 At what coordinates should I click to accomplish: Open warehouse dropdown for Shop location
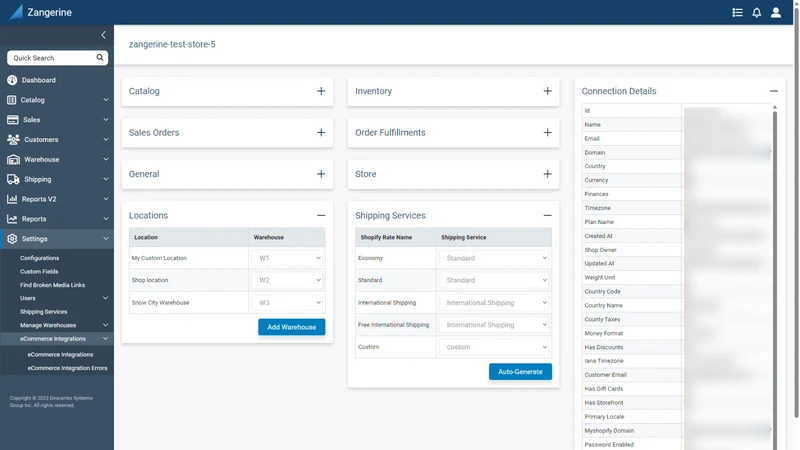[x=288, y=280]
